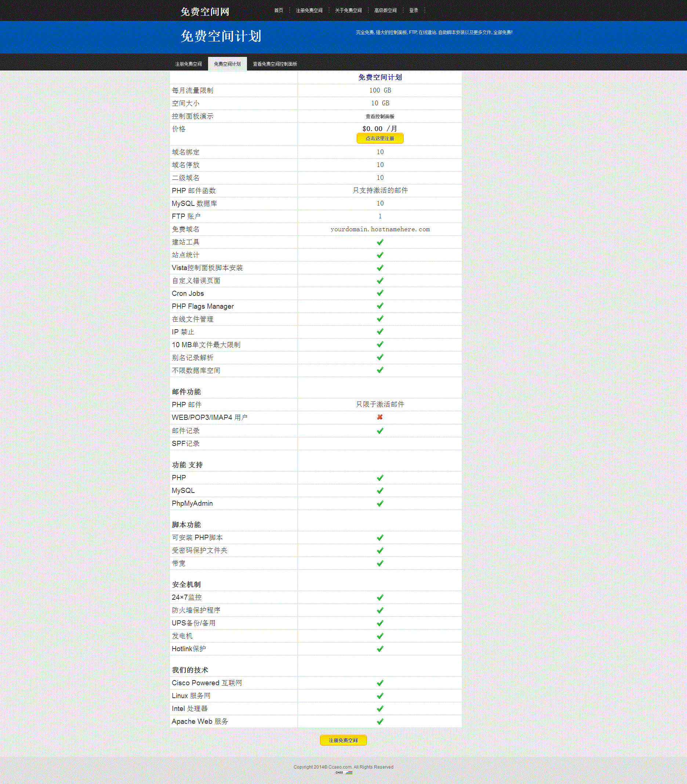Screen dimensions: 687x784
Task: Click the 功能 支持 section heading
Action: pos(187,465)
